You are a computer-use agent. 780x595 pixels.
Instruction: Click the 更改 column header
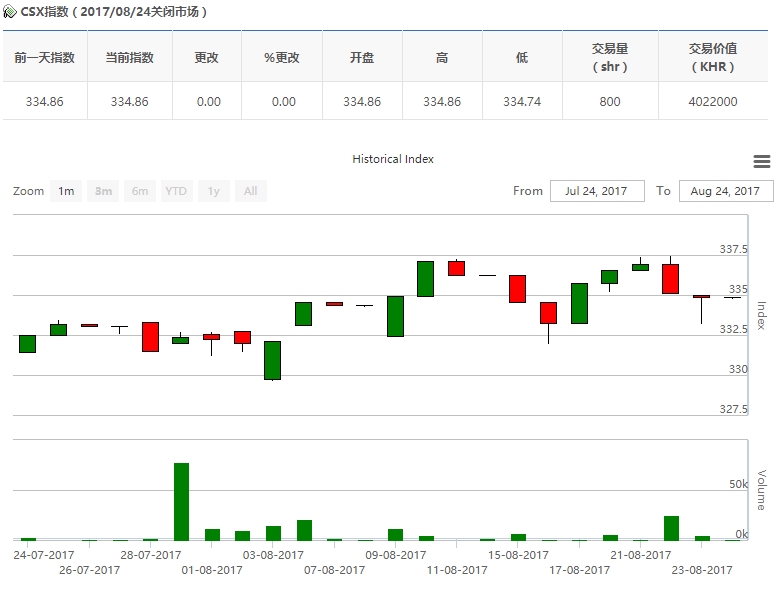pyautogui.click(x=206, y=58)
